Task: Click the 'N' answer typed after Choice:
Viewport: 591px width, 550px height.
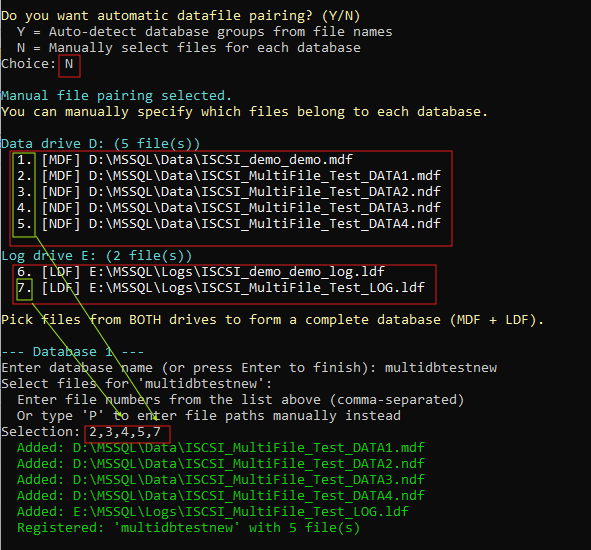Action: point(69,64)
